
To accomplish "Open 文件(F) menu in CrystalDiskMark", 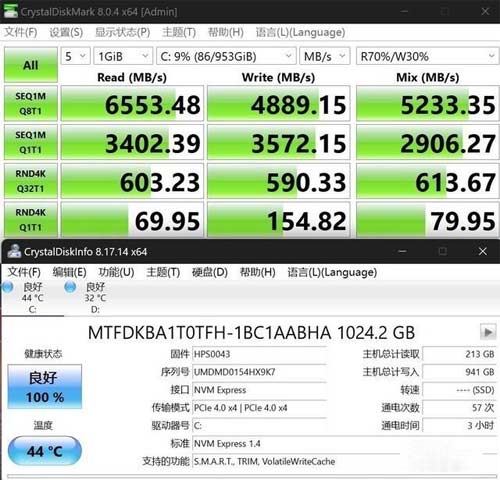I will [x=21, y=32].
